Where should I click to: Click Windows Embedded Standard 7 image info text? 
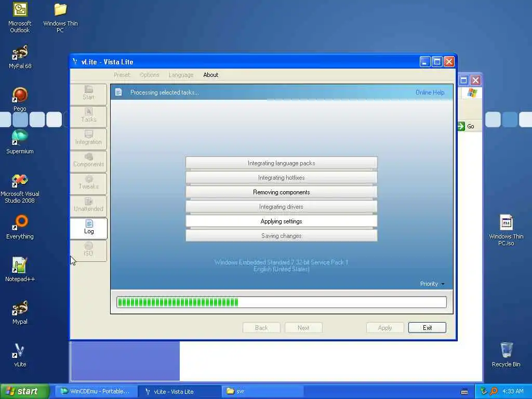[x=281, y=262]
